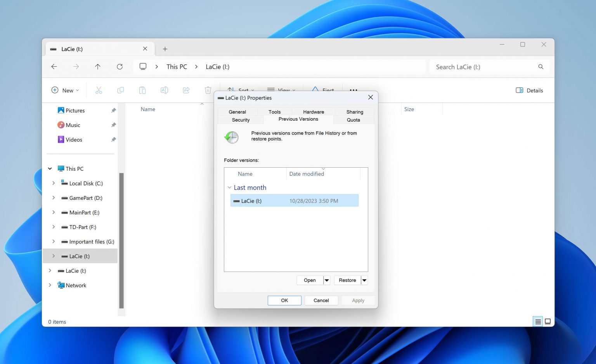The width and height of the screenshot is (596, 364).
Task: Click the Paste icon
Action: [x=142, y=90]
